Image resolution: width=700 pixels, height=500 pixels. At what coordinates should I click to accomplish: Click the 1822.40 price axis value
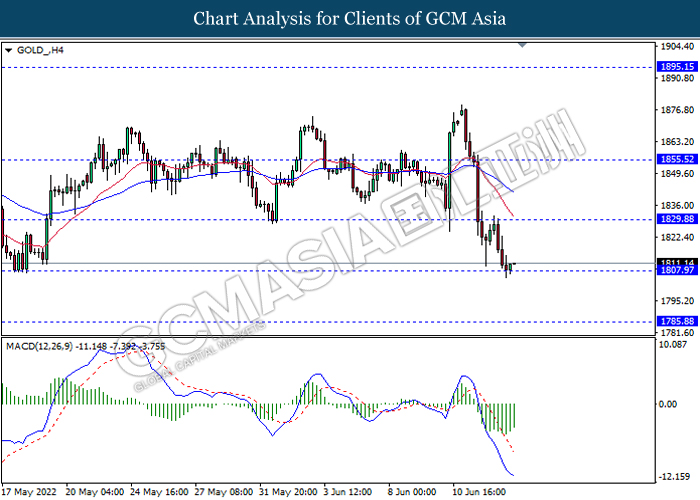[677, 237]
